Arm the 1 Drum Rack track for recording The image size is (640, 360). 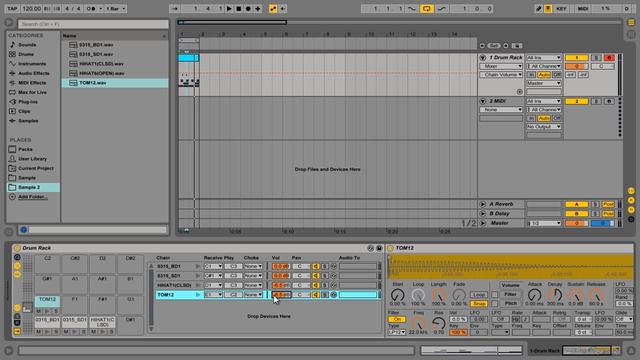[609, 58]
